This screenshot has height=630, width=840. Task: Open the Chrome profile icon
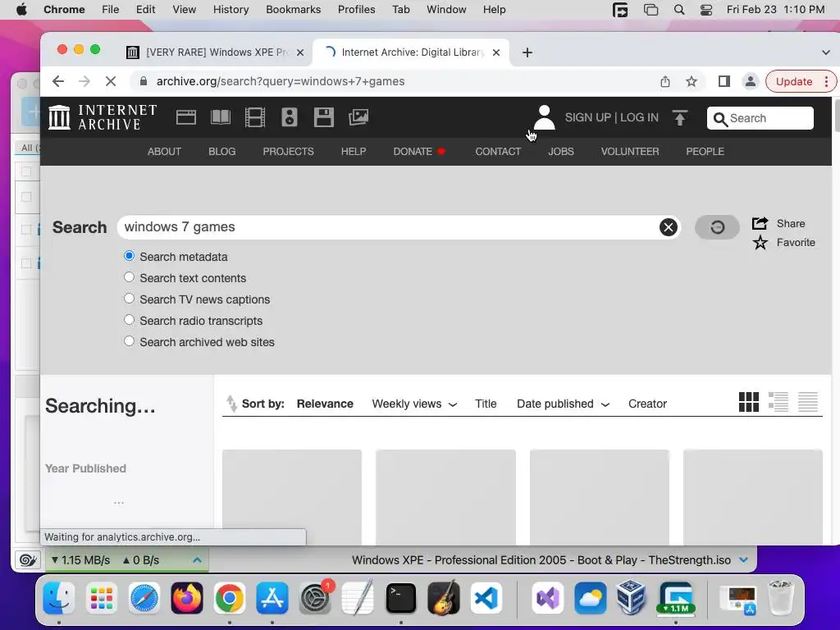coord(751,81)
